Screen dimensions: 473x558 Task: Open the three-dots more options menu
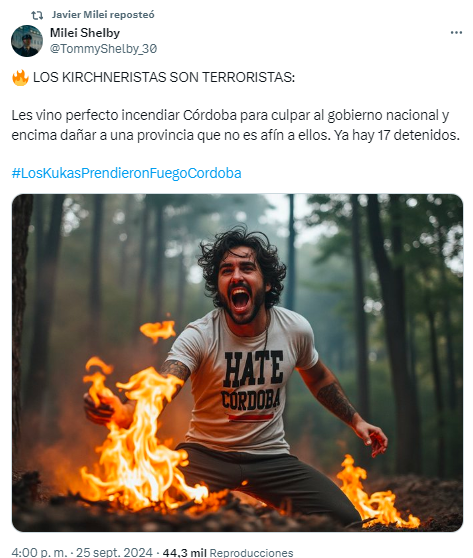[456, 32]
